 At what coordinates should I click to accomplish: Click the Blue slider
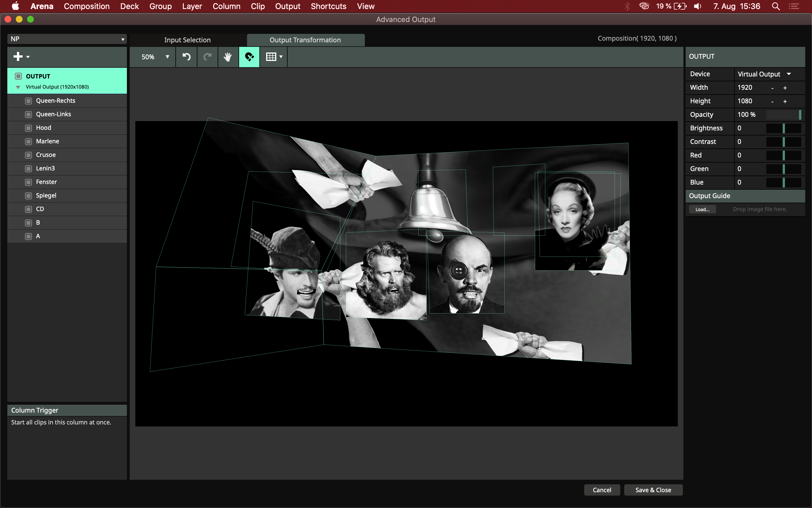click(x=784, y=182)
